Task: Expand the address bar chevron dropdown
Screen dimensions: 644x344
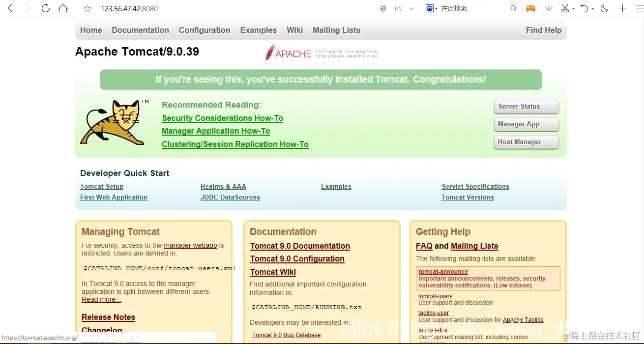Action: [x=411, y=8]
